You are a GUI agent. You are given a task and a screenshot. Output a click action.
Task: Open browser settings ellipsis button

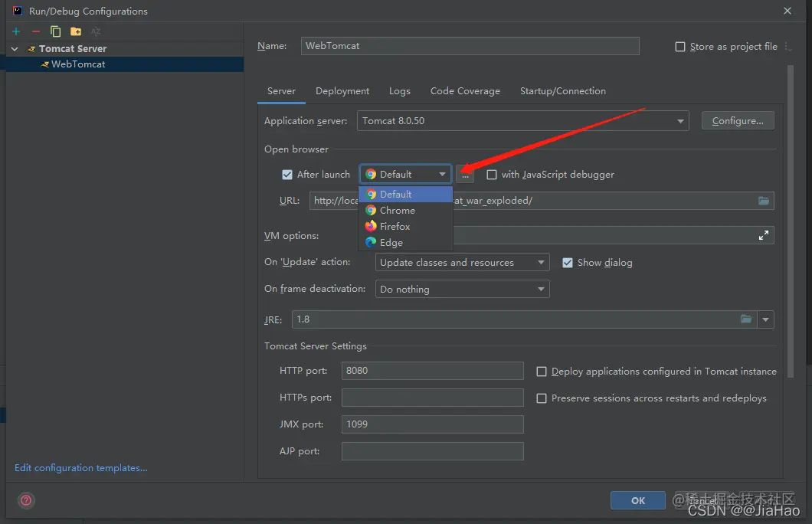click(465, 175)
